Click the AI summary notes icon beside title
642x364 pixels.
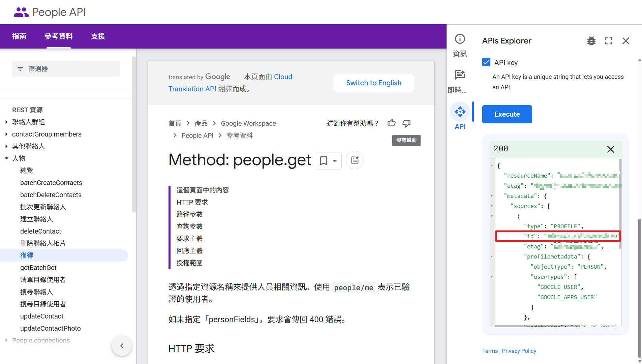tap(355, 160)
